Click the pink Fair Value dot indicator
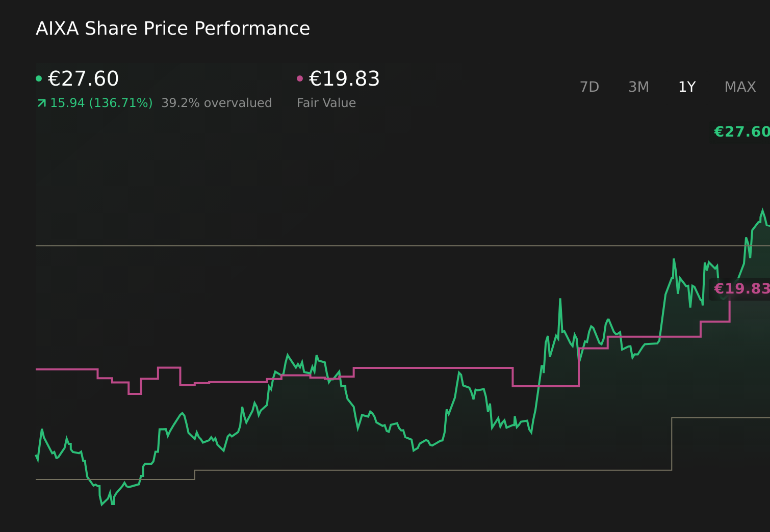Image resolution: width=770 pixels, height=532 pixels. point(300,78)
